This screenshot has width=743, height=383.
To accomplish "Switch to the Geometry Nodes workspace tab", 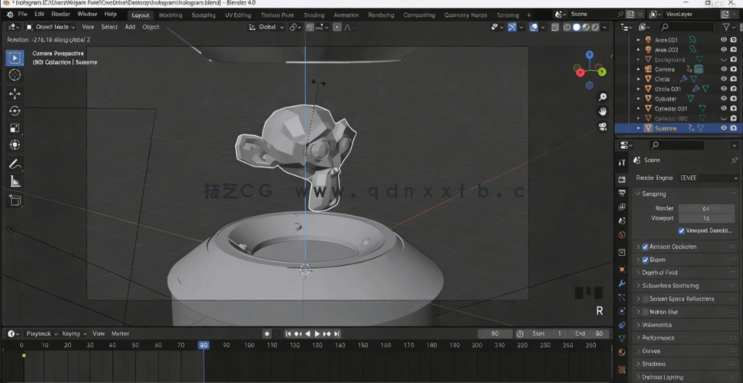I will [x=466, y=15].
